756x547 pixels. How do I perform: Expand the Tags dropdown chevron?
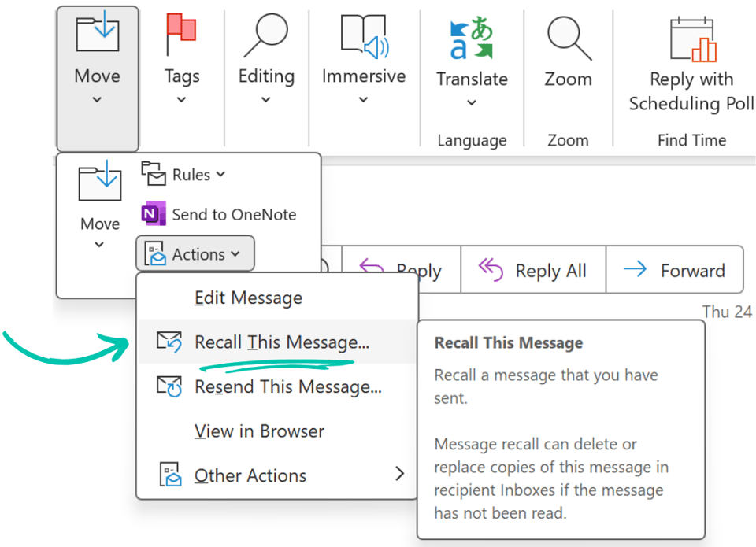[x=182, y=99]
